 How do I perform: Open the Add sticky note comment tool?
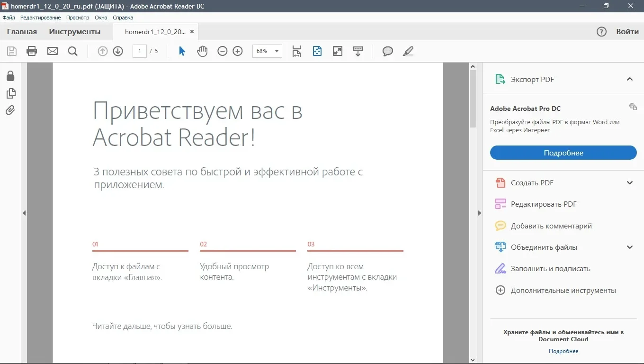coord(388,51)
